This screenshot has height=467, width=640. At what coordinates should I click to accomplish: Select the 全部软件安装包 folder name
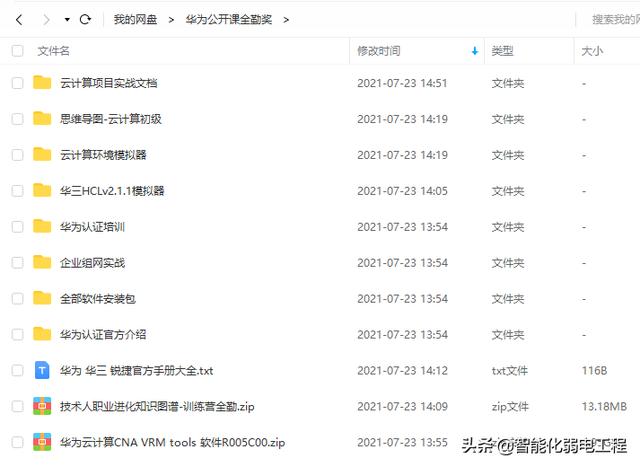click(98, 299)
